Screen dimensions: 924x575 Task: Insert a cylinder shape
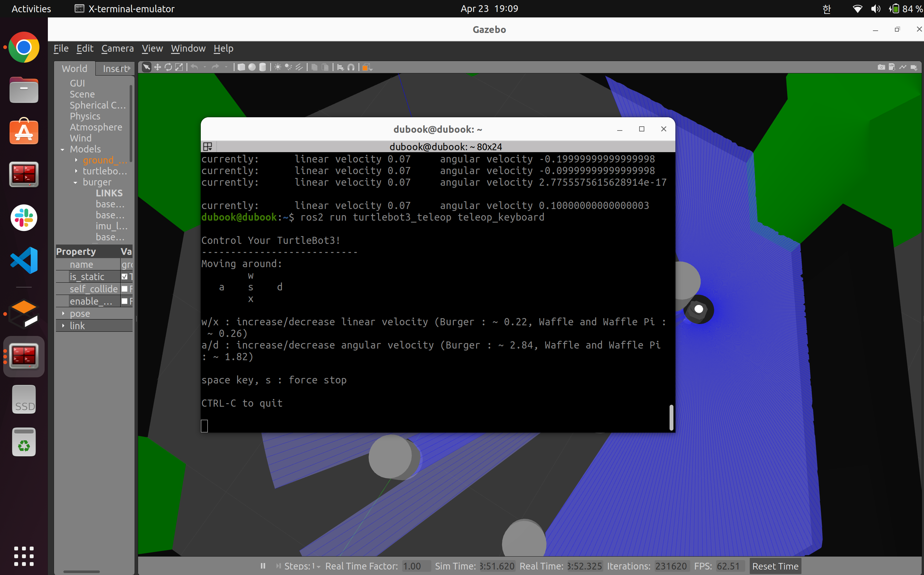tap(263, 67)
